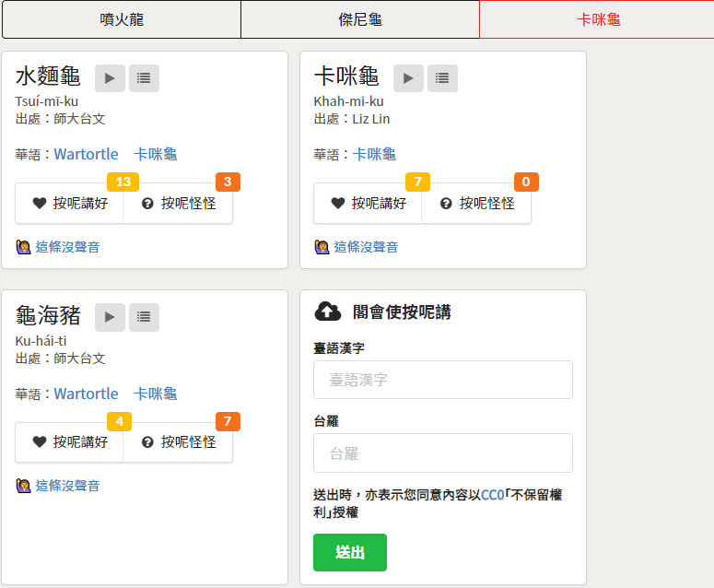
Task: Click 按呢怪怪 button for 水麵龜
Action: tap(178, 203)
